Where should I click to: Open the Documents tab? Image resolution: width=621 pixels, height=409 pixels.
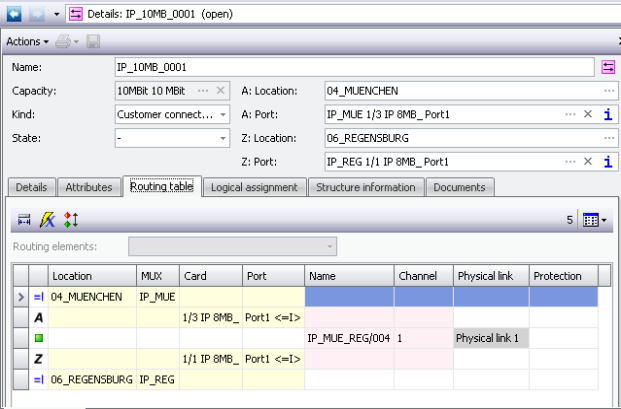coord(459,187)
